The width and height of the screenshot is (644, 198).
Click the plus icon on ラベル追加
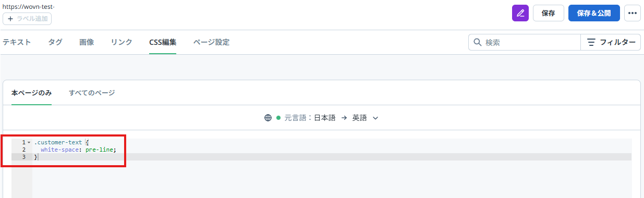10,19
